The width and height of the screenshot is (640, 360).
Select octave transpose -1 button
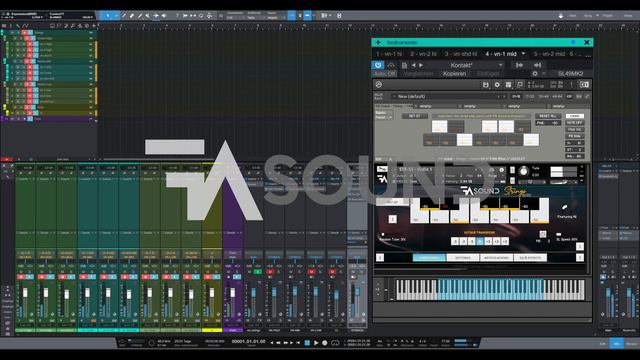click(471, 242)
